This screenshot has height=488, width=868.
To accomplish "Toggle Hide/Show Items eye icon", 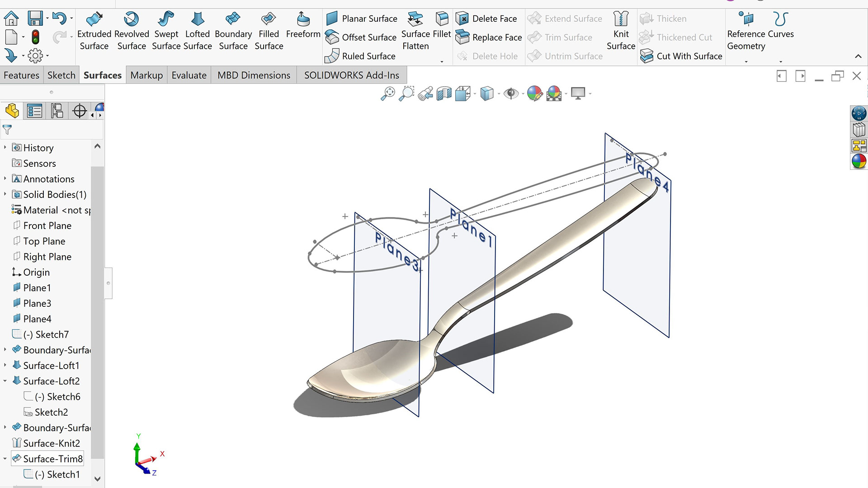I will pyautogui.click(x=511, y=94).
